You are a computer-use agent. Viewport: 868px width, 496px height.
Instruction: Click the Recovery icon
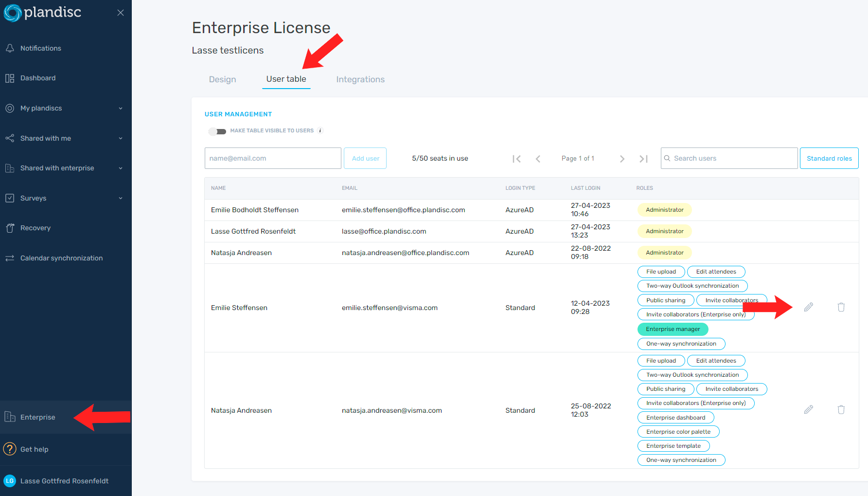pyautogui.click(x=10, y=228)
